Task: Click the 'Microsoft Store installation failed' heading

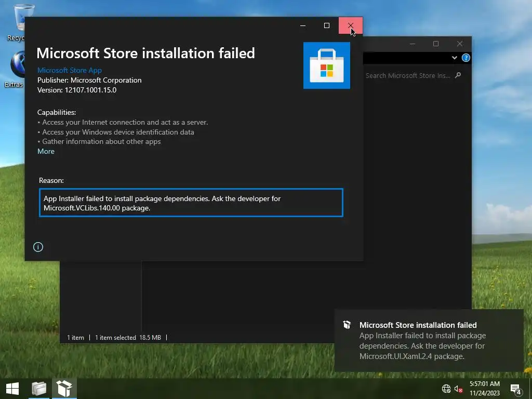Action: click(145, 54)
